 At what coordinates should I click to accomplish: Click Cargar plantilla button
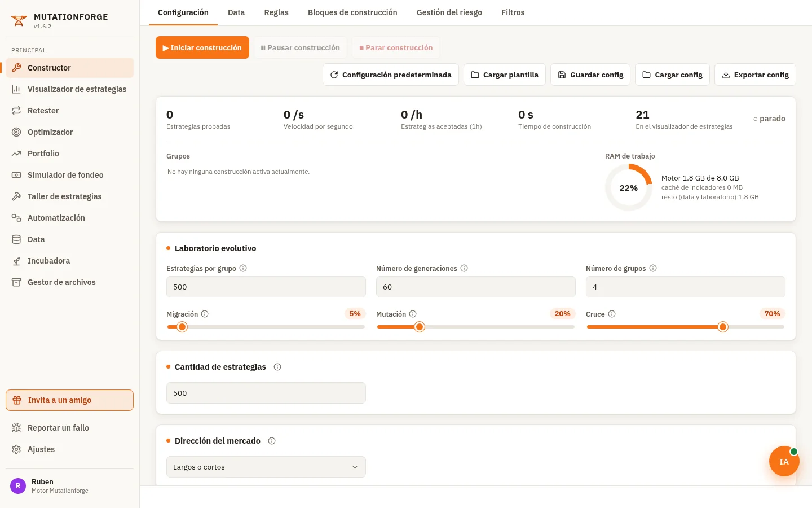(505, 75)
